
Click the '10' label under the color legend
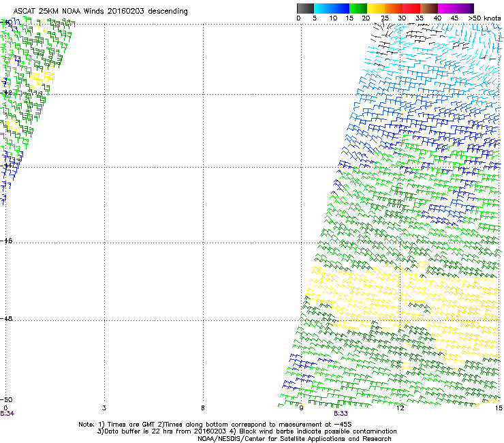(x=333, y=18)
